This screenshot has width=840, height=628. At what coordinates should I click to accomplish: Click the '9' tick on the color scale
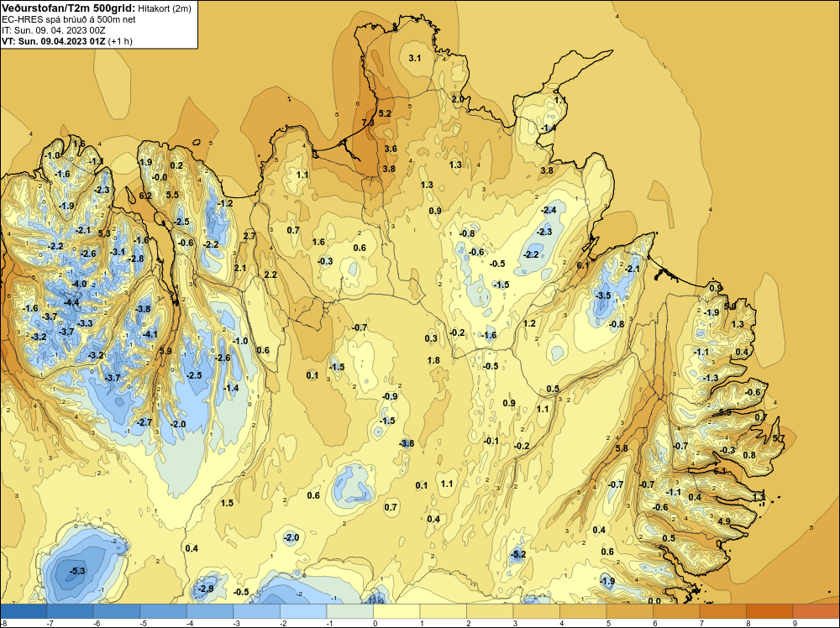(795, 623)
